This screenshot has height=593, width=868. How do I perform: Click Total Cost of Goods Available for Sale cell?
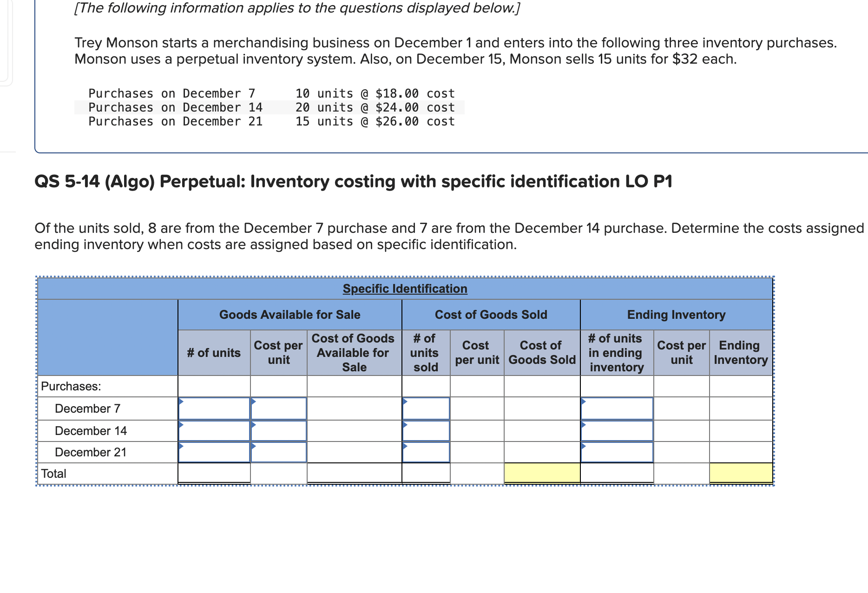(x=355, y=473)
